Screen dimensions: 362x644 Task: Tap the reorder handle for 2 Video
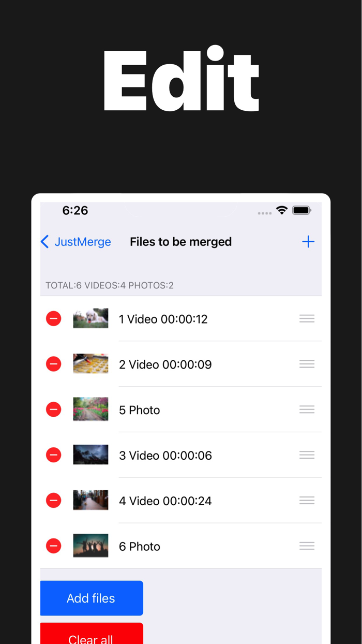click(307, 364)
